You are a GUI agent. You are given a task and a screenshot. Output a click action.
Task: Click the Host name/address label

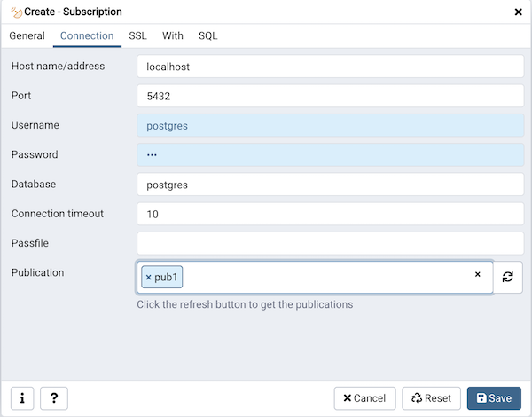[58, 66]
